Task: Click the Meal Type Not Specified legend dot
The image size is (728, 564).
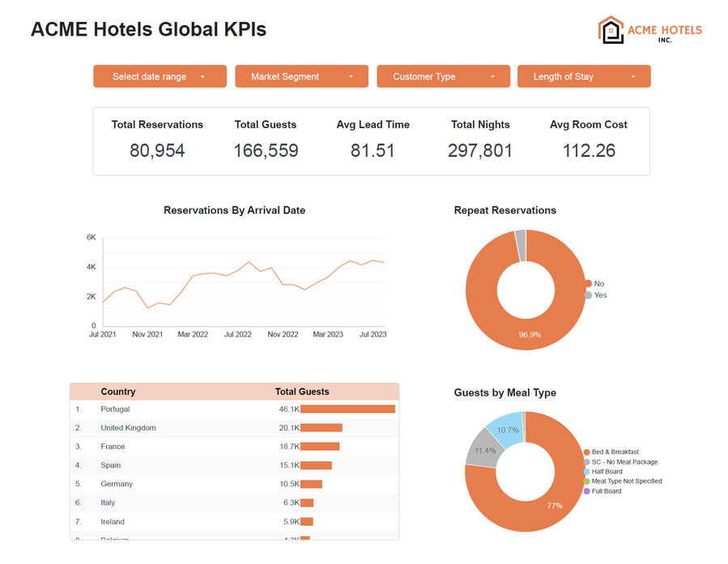Action: (587, 481)
